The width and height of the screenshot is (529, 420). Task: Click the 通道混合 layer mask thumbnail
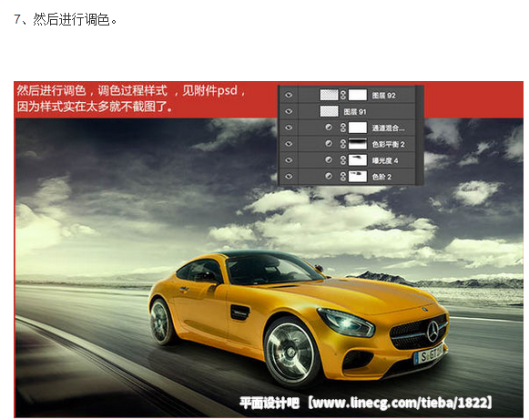(x=358, y=128)
